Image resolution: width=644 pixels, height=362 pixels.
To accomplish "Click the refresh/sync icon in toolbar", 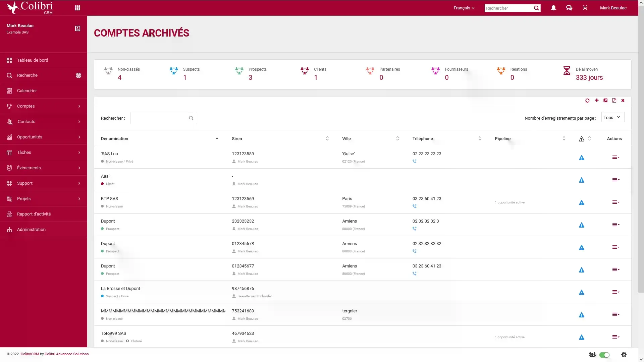I will [587, 100].
